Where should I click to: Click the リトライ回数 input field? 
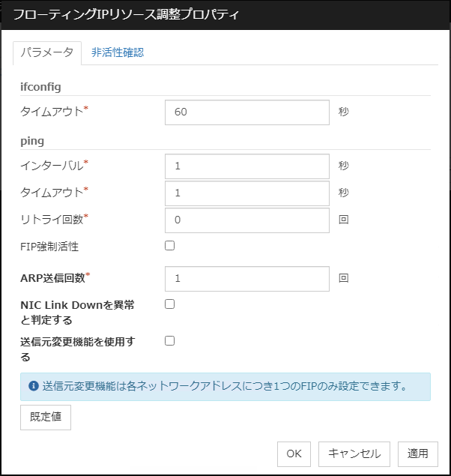246,220
